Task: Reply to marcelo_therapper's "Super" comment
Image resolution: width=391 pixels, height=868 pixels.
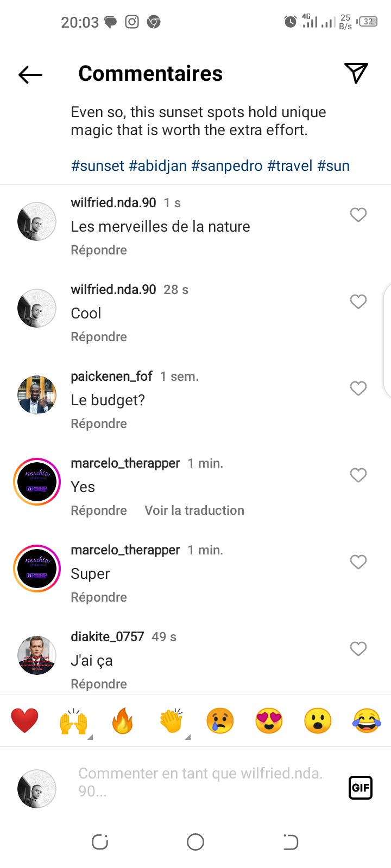Action: [99, 597]
